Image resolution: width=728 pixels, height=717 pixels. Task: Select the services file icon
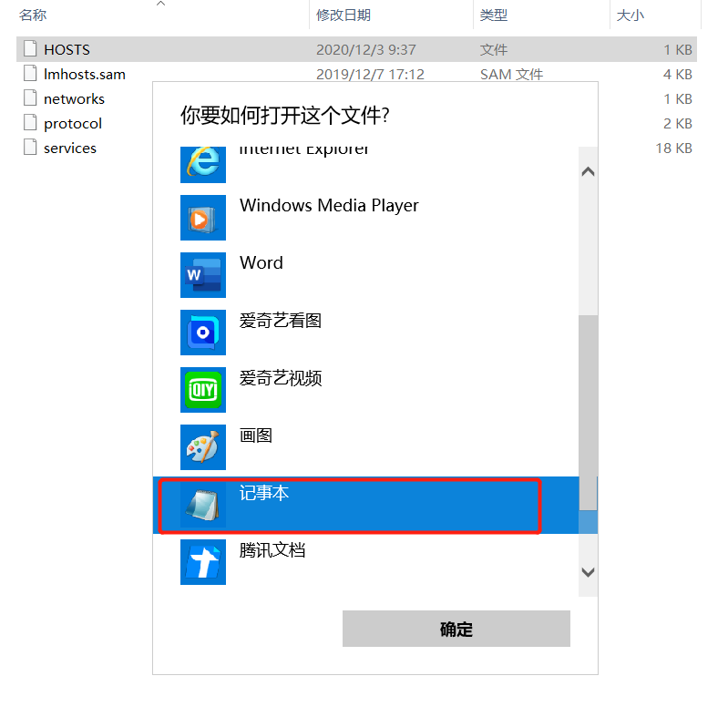coord(30,148)
